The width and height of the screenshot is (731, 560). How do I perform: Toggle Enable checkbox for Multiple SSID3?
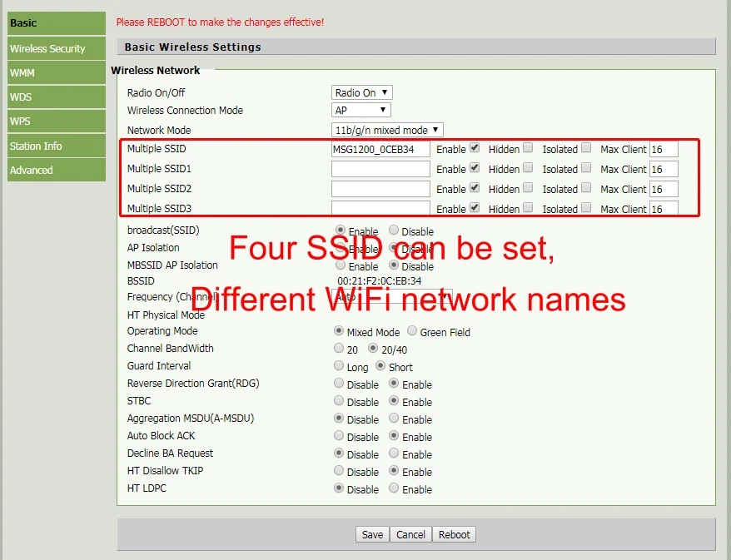[x=475, y=207]
